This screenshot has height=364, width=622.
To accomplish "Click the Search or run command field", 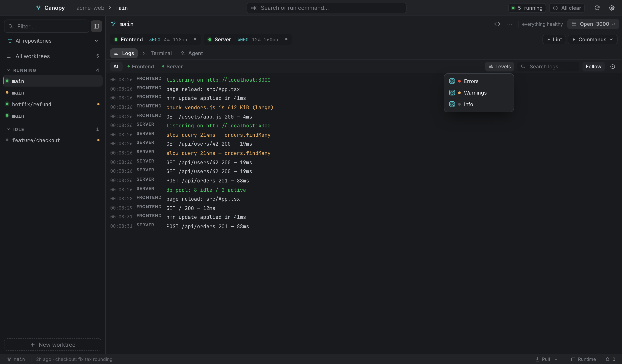I will point(326,8).
